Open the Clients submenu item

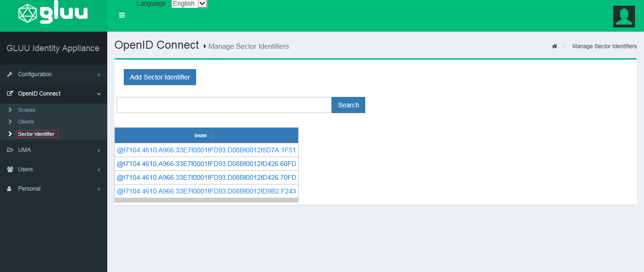click(26, 122)
